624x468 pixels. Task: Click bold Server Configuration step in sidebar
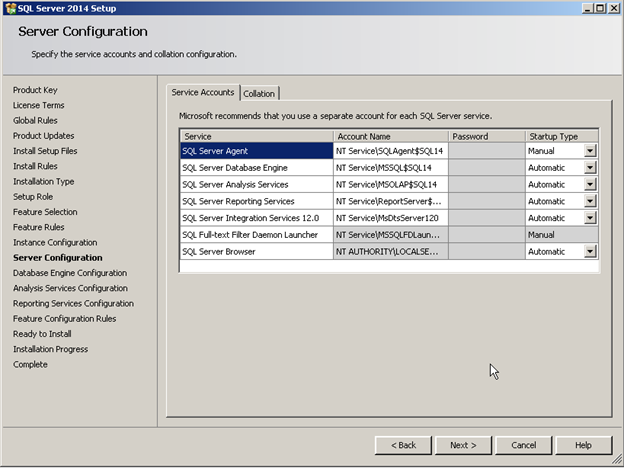pos(58,257)
